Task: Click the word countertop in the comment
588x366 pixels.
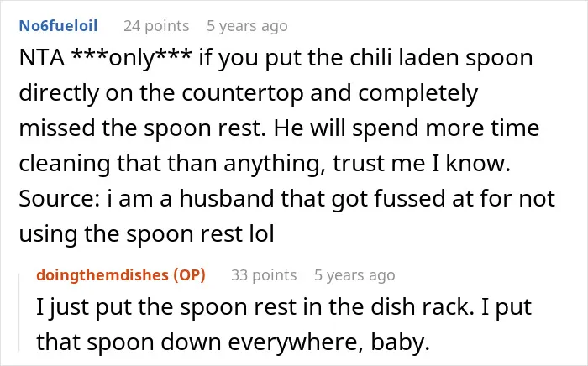Action: (x=243, y=93)
